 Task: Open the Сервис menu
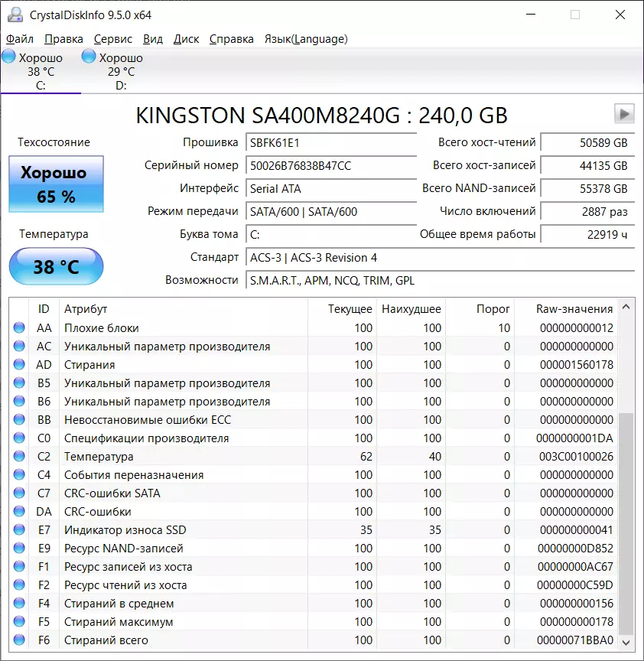(x=113, y=39)
